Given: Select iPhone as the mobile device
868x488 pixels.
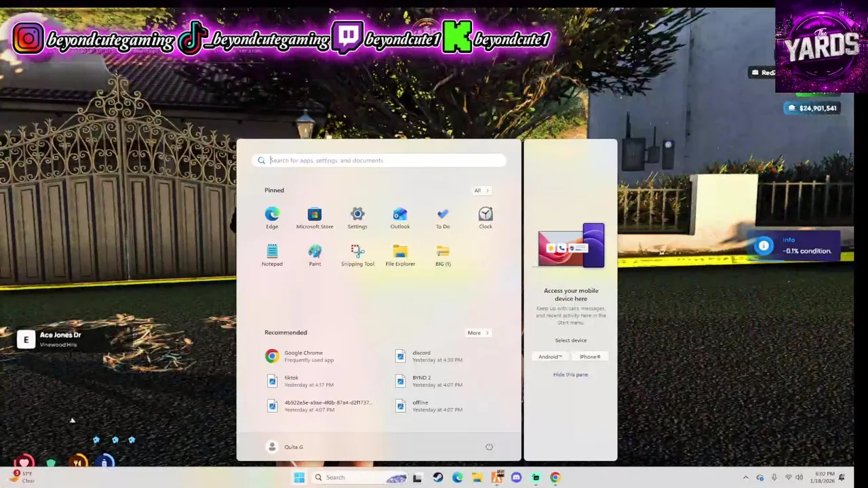Looking at the screenshot, I should [589, 357].
